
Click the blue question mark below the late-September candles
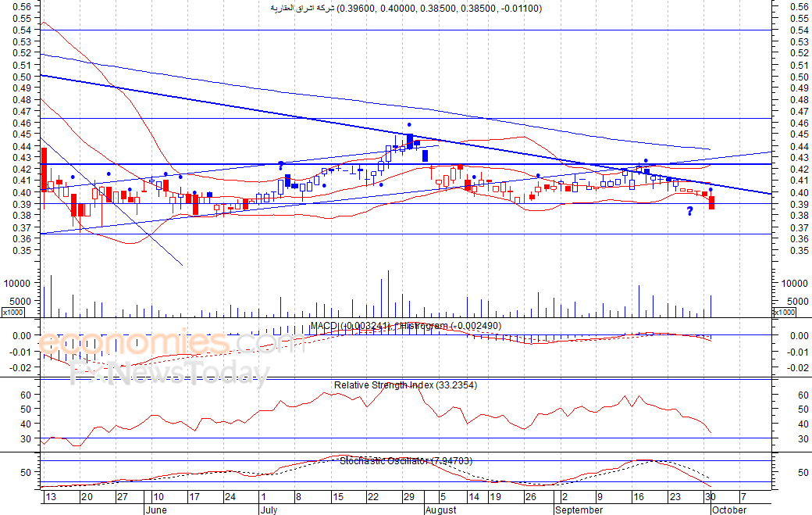pyautogui.click(x=689, y=211)
